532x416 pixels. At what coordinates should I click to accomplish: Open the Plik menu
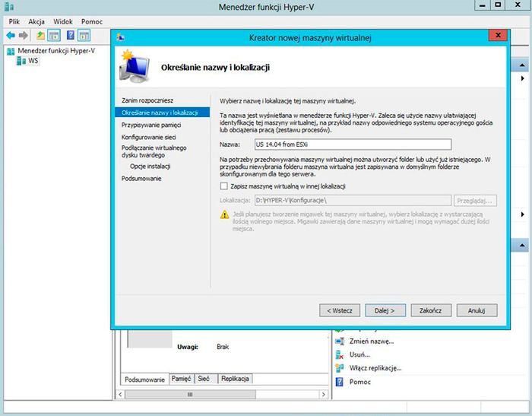click(x=14, y=21)
